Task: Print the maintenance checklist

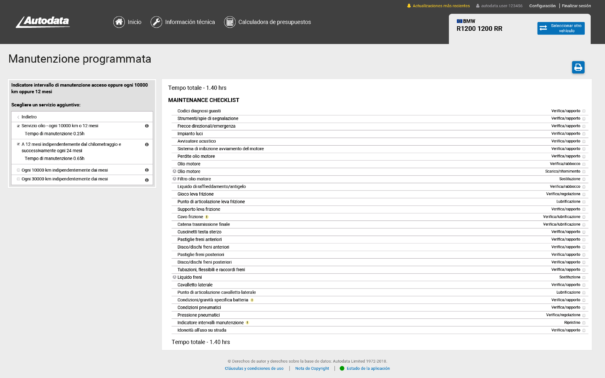Action: pos(578,68)
